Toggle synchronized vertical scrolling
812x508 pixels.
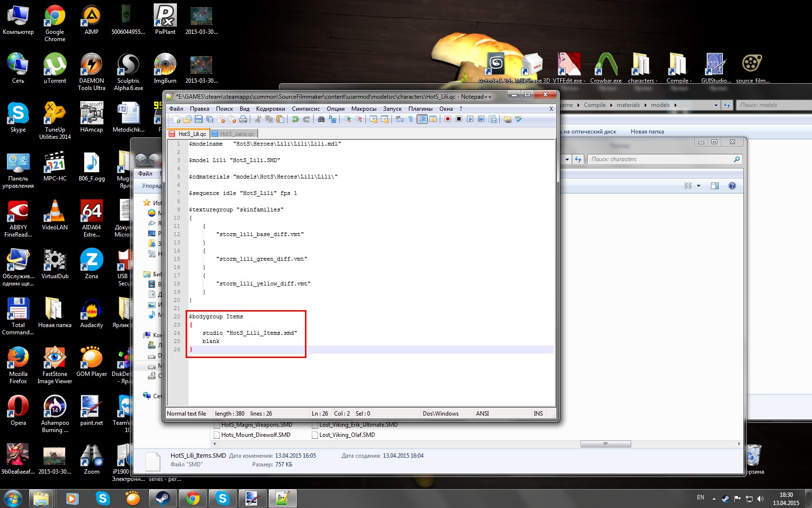(374, 120)
